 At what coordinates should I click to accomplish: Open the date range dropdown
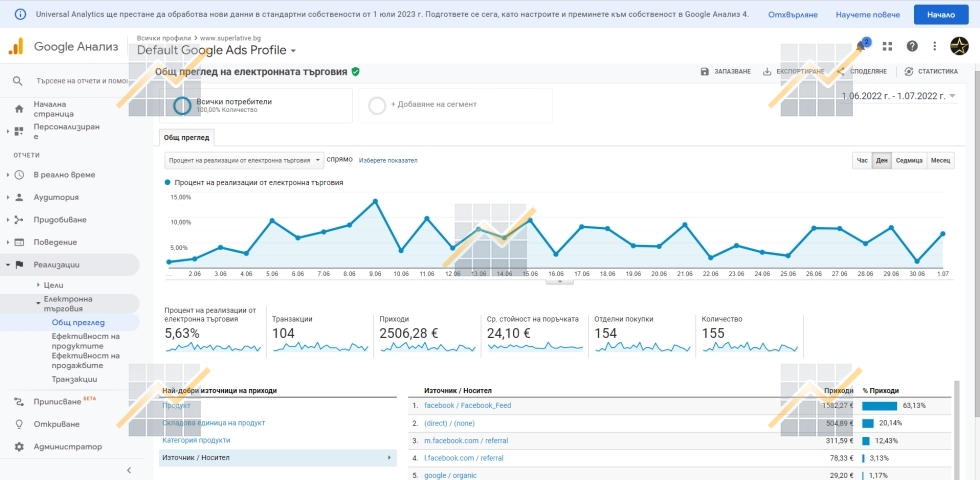pyautogui.click(x=899, y=96)
